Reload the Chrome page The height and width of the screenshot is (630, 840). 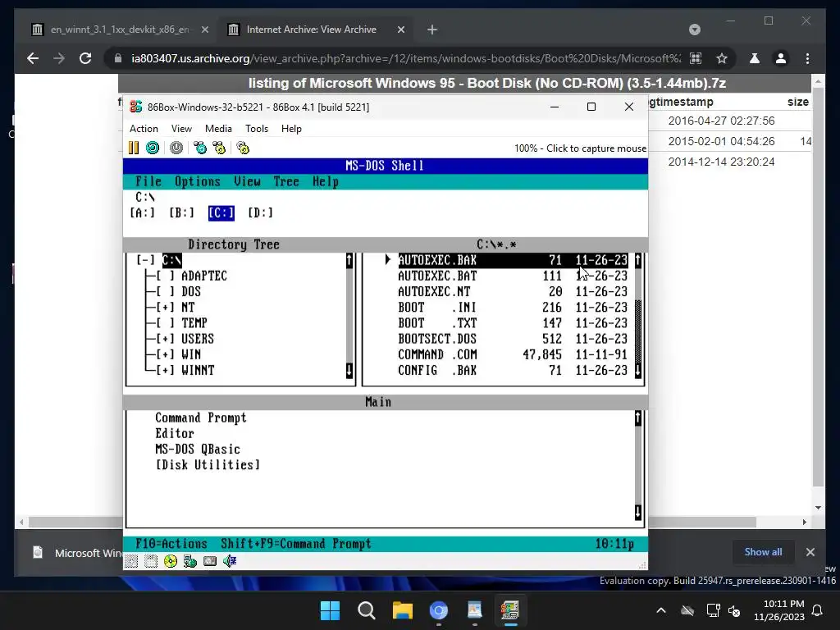[85, 58]
